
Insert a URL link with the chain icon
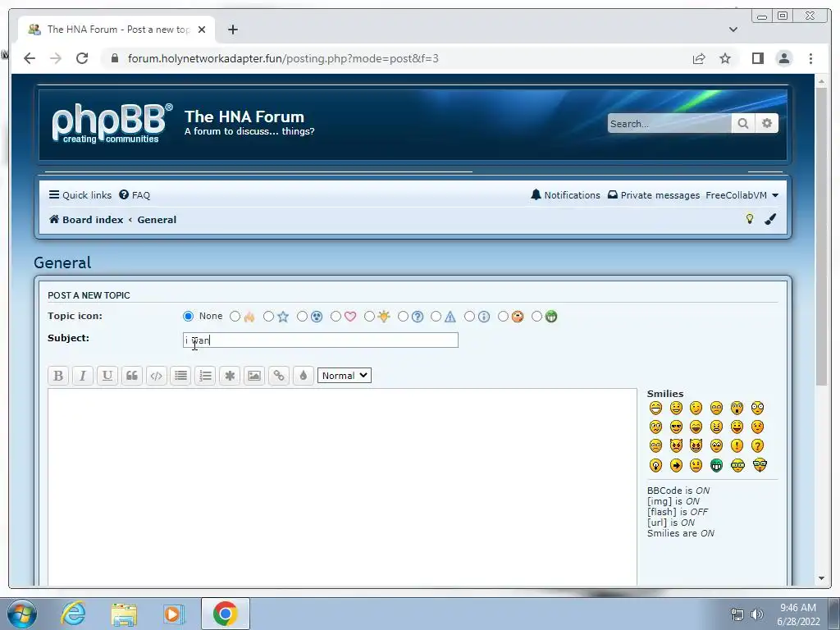pyautogui.click(x=279, y=376)
